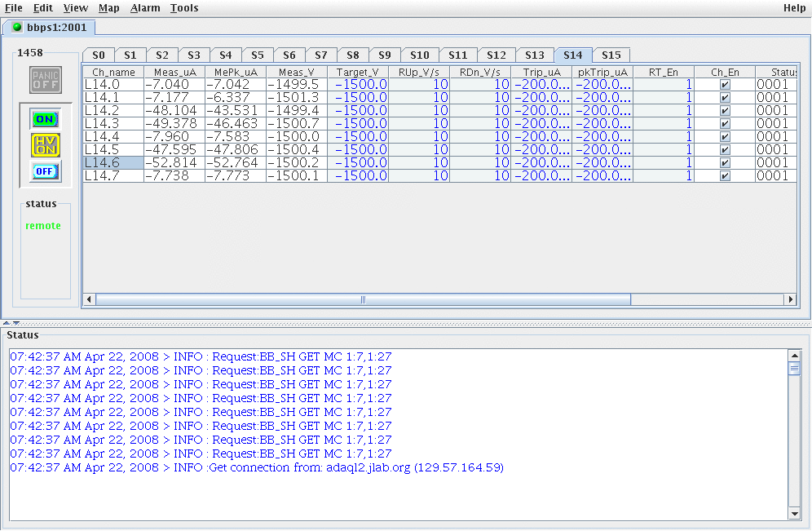Viewport: 812px width, 531px height.
Task: Open the Help menu
Action: coord(794,8)
